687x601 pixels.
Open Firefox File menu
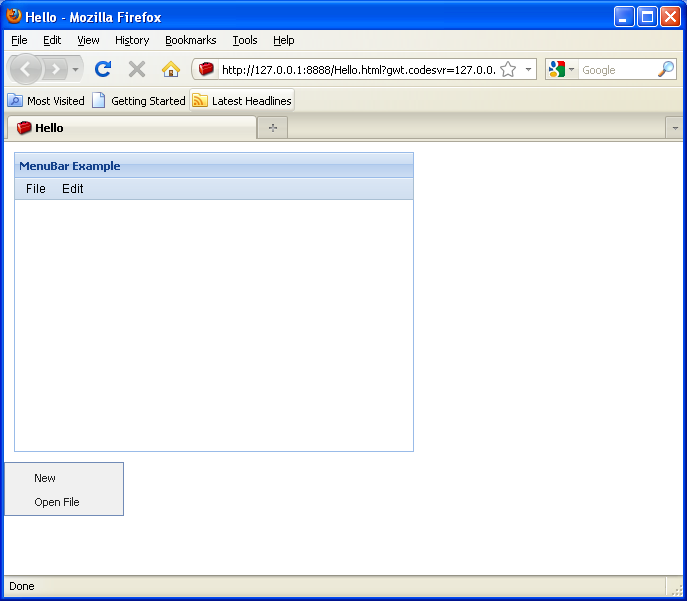[19, 40]
